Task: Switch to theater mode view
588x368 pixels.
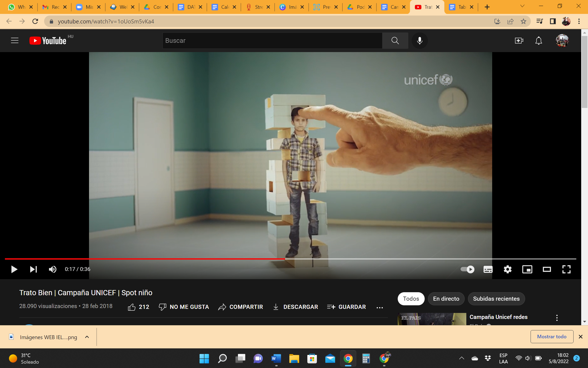Action: click(x=547, y=269)
